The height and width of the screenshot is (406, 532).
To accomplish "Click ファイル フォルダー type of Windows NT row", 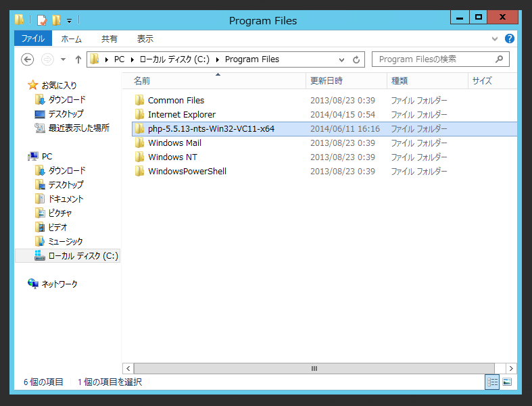I will [x=419, y=157].
